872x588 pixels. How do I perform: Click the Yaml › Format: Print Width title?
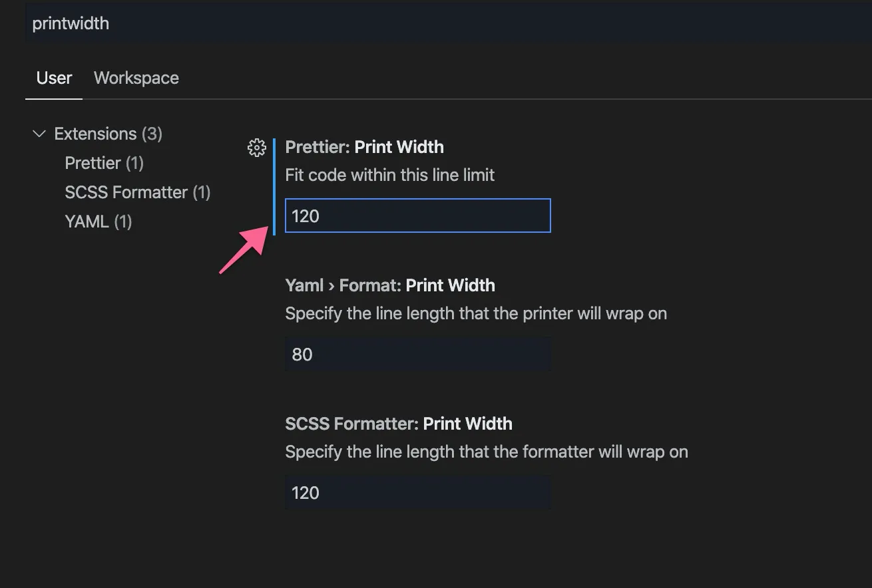[390, 285]
